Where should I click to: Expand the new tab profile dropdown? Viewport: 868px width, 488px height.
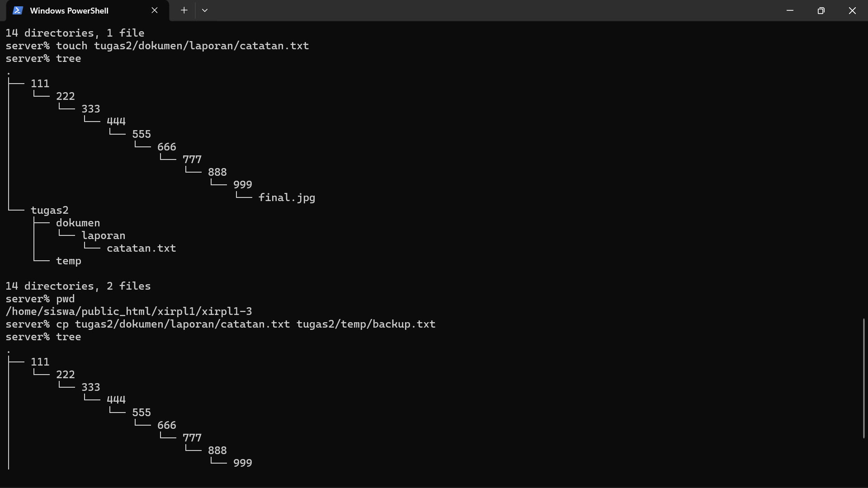tap(205, 10)
